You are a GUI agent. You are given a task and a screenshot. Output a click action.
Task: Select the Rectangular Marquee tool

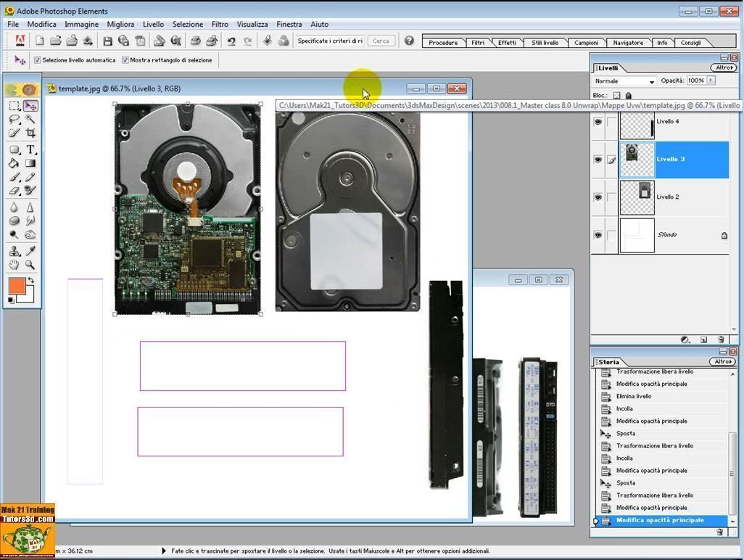15,106
